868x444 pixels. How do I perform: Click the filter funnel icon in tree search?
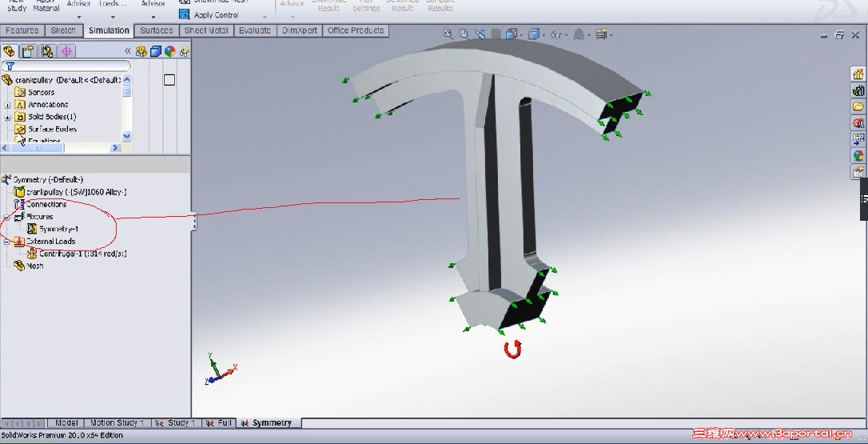tap(10, 66)
